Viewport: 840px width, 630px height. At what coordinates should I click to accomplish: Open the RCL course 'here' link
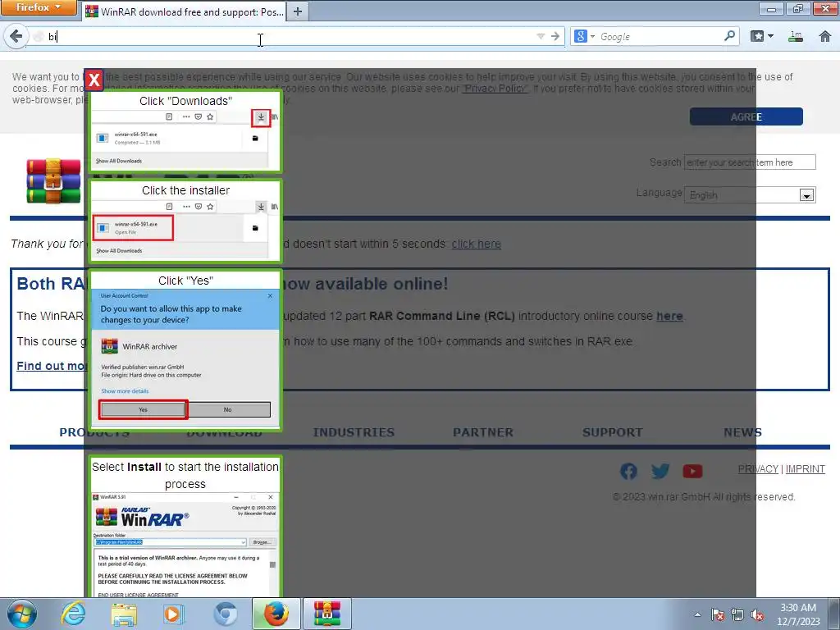coord(669,316)
